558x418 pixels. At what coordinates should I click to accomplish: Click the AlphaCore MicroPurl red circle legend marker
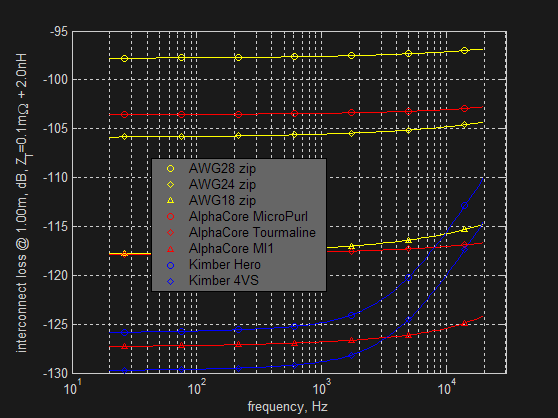tap(170, 216)
